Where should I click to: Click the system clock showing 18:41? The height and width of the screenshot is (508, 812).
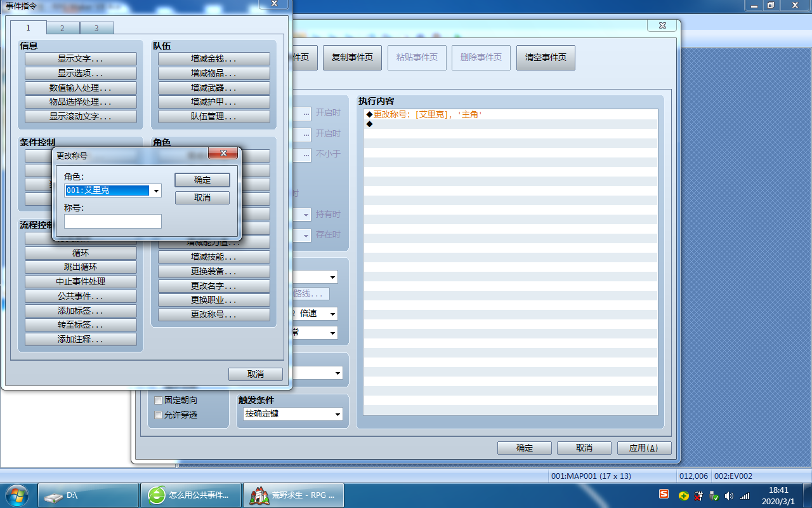(778, 490)
